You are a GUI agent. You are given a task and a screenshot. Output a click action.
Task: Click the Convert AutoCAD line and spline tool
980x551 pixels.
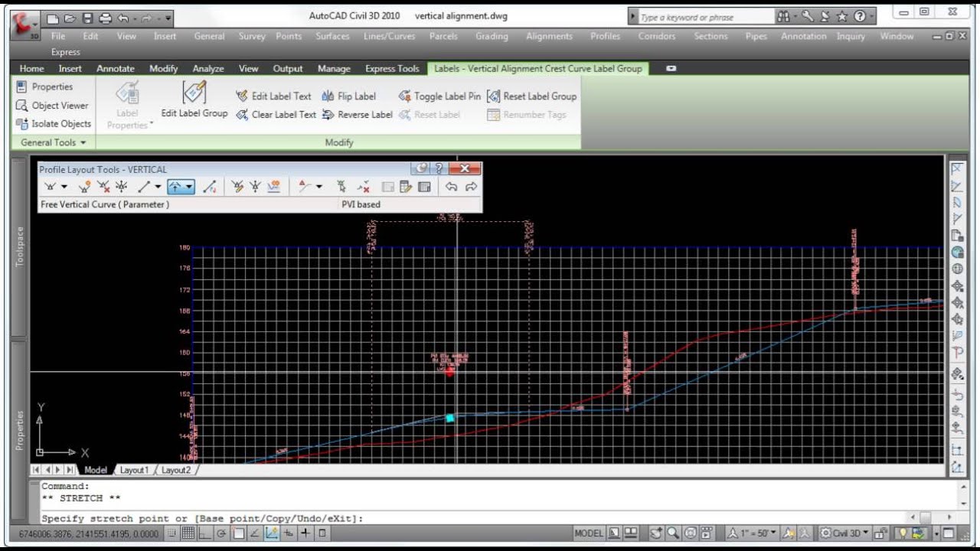[209, 187]
